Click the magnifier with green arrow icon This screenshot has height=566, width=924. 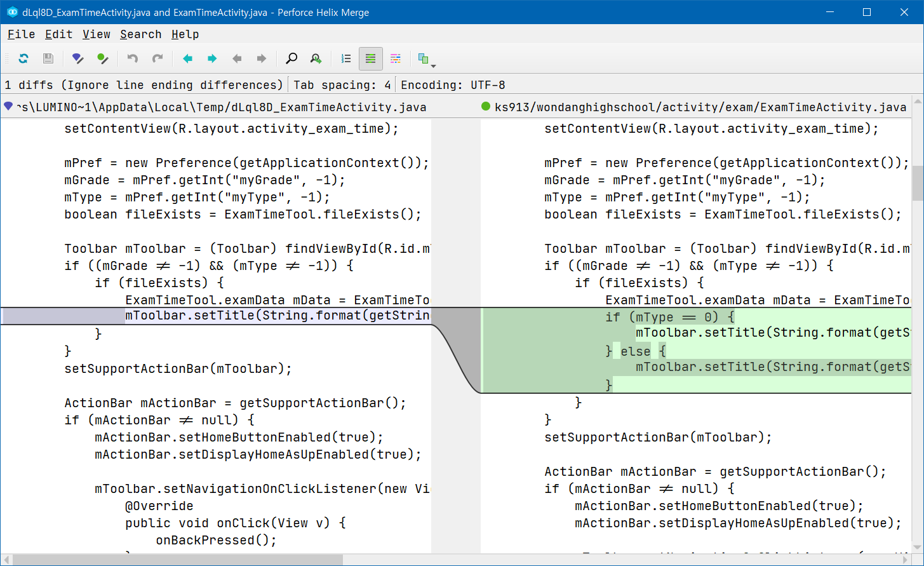click(x=316, y=58)
